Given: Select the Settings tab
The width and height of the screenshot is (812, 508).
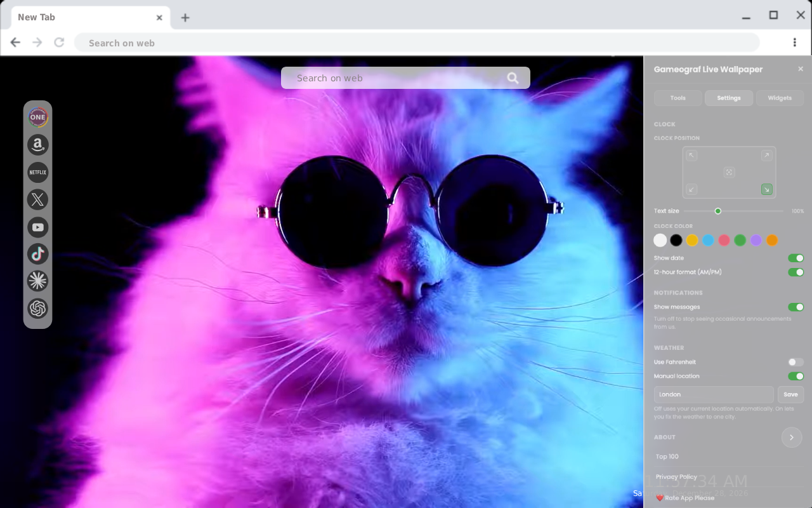Looking at the screenshot, I should 729,98.
